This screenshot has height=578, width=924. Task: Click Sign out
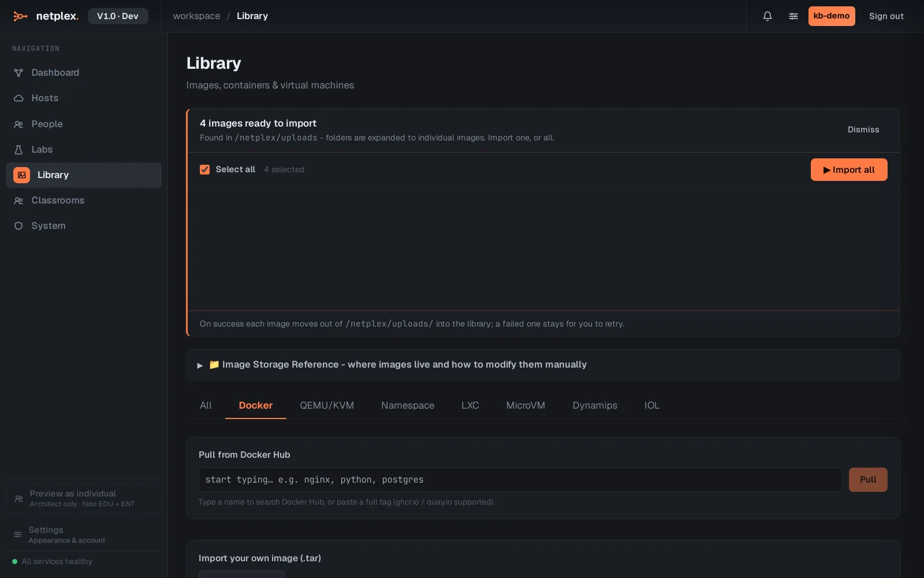click(x=886, y=16)
